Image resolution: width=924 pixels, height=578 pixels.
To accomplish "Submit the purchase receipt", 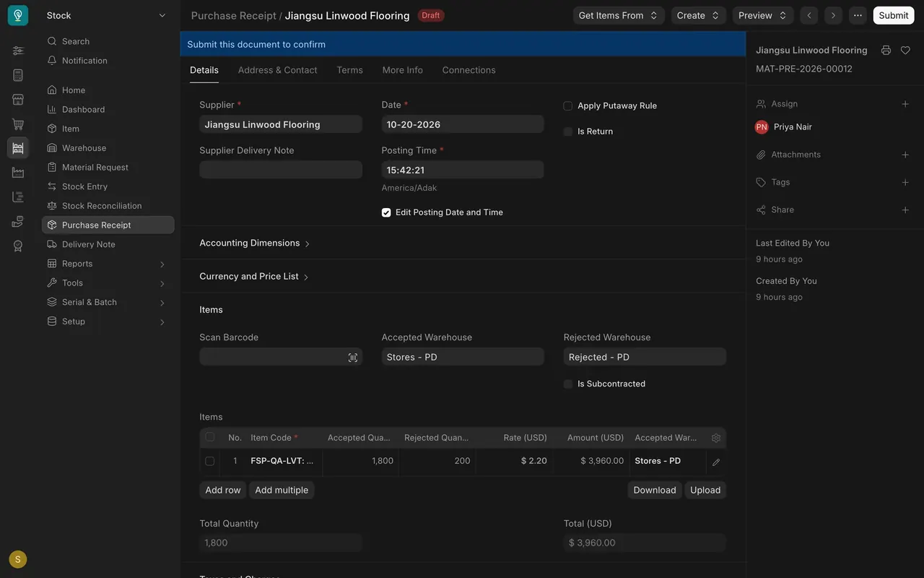I will [894, 15].
